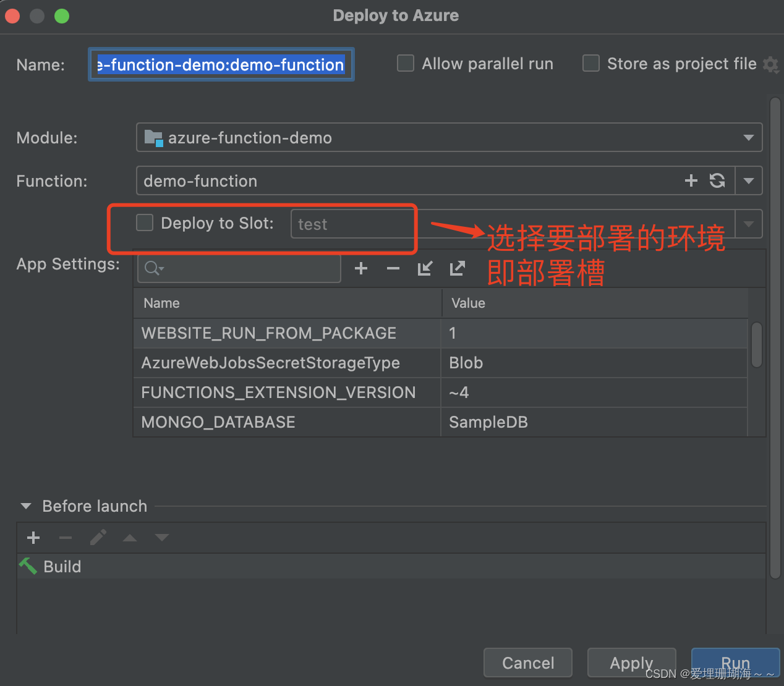
Task: Export app settings icon
Action: point(457,268)
